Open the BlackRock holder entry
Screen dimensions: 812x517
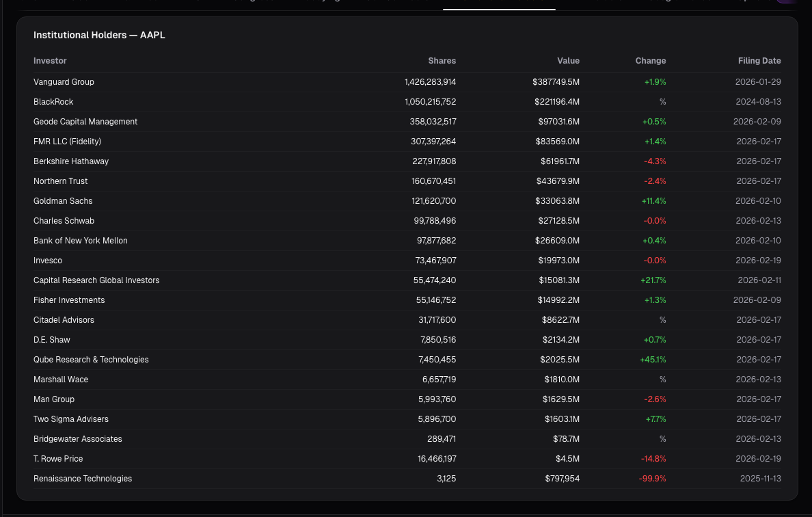54,101
